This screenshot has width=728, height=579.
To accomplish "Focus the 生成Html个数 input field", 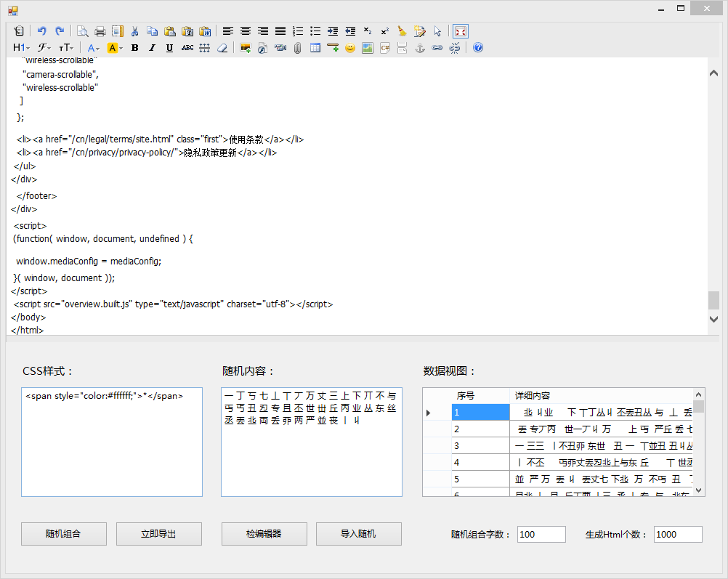I will (678, 535).
